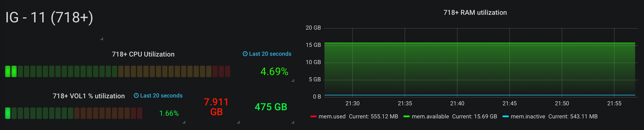Click the red mem.used legend color swatch
Viewport: 644px width, 130px height.
[313, 117]
